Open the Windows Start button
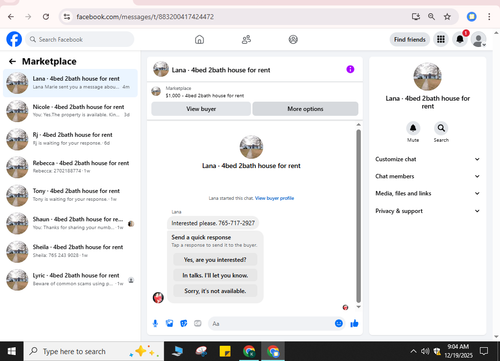Image resolution: width=500 pixels, height=361 pixels. [12, 351]
